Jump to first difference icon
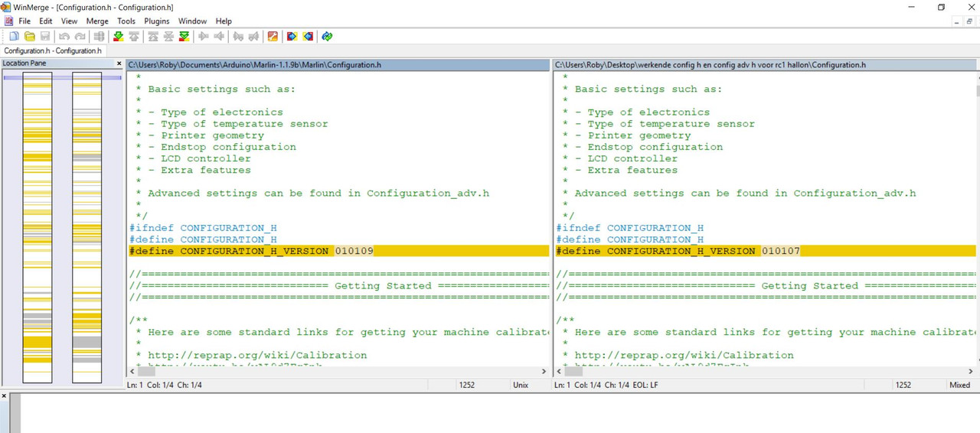 click(152, 36)
